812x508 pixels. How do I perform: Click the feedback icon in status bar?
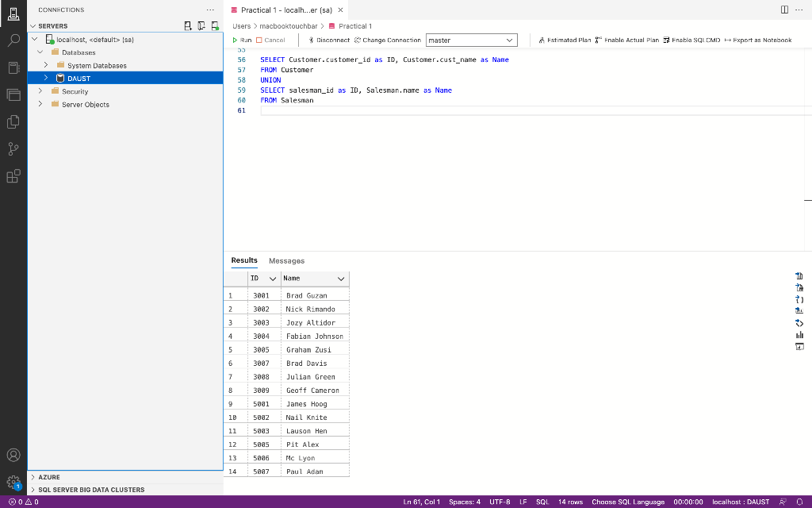(x=783, y=502)
